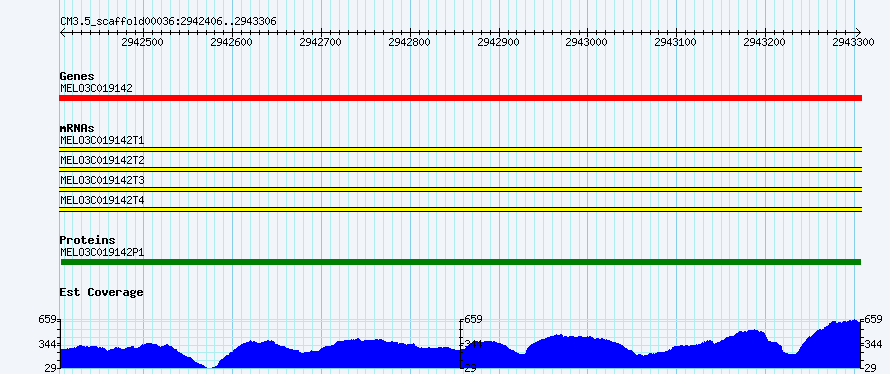Image resolution: width=890 pixels, height=374 pixels.
Task: Click ruler position 2943200
Action: point(765,43)
